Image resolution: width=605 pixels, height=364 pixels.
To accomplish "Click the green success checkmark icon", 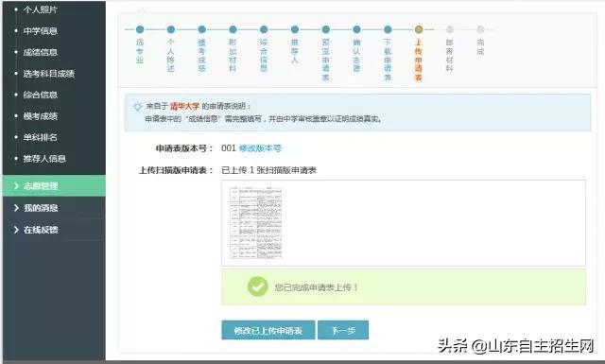I will [x=258, y=286].
